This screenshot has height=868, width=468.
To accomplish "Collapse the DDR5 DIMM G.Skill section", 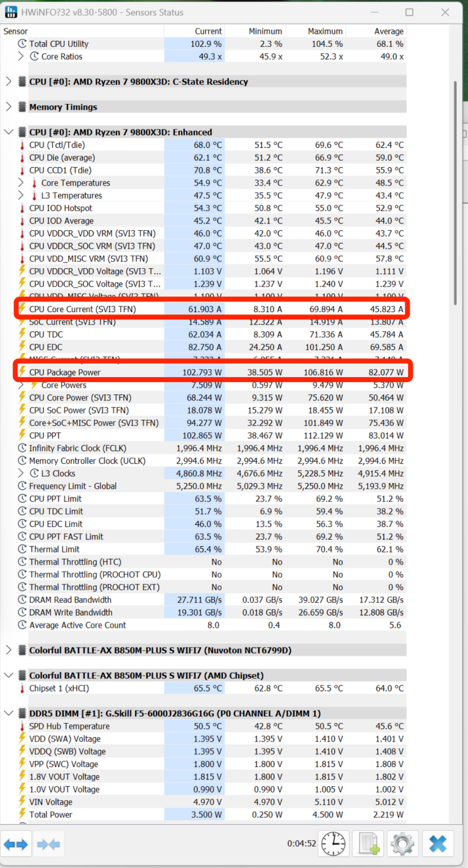I will pos(8,713).
